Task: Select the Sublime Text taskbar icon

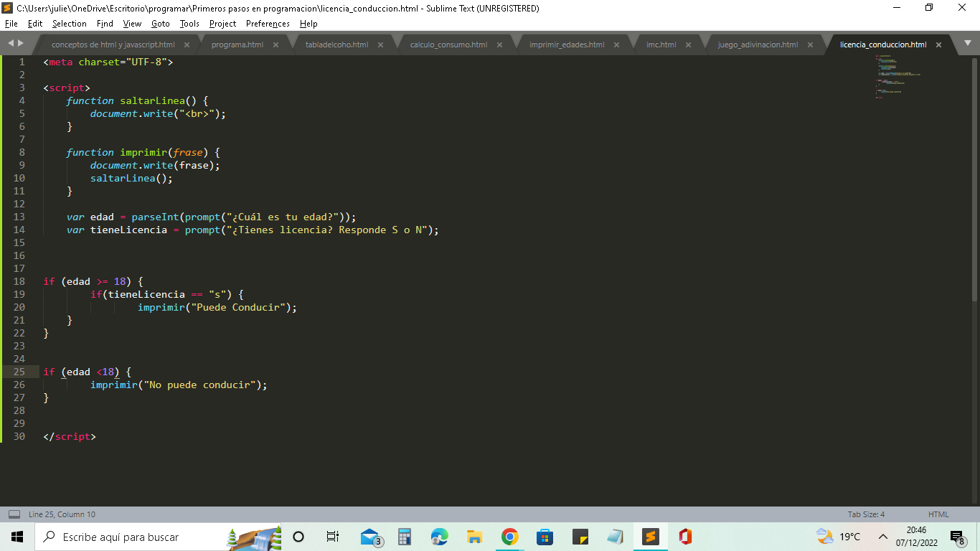Action: point(651,537)
